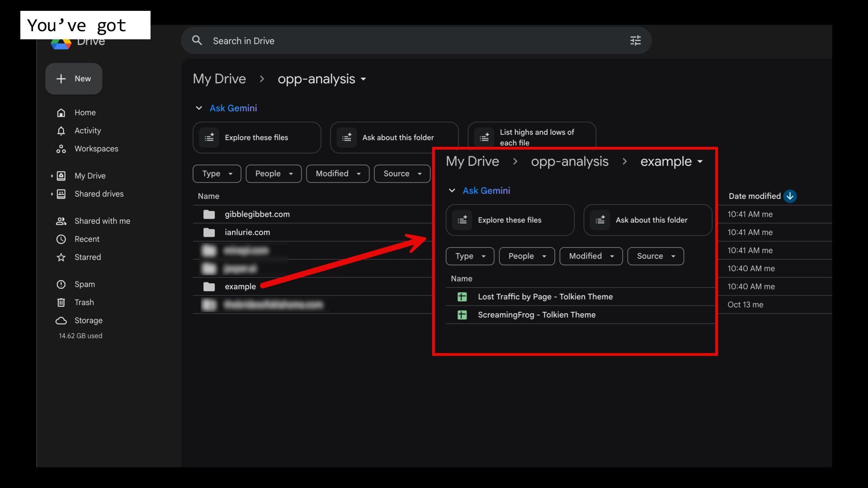This screenshot has height=488, width=868.
Task: Open the Lost Traffic by Page spreadsheet
Action: pos(545,297)
